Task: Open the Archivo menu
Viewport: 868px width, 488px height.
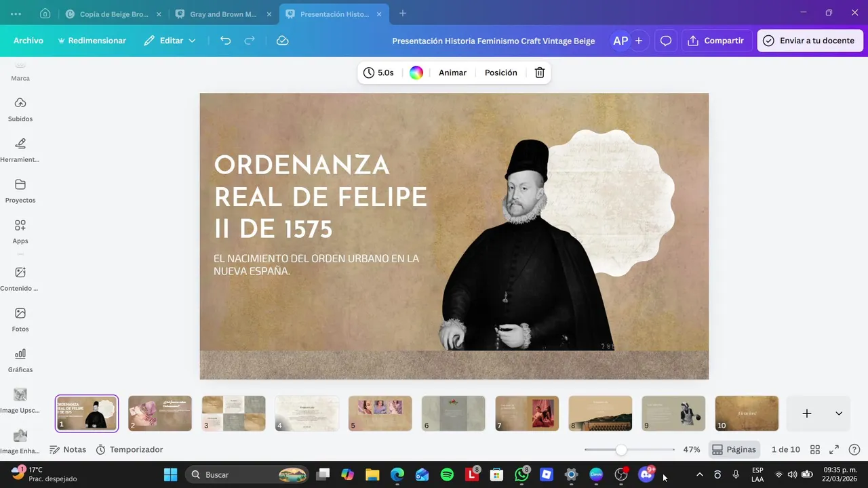Action: click(x=28, y=41)
